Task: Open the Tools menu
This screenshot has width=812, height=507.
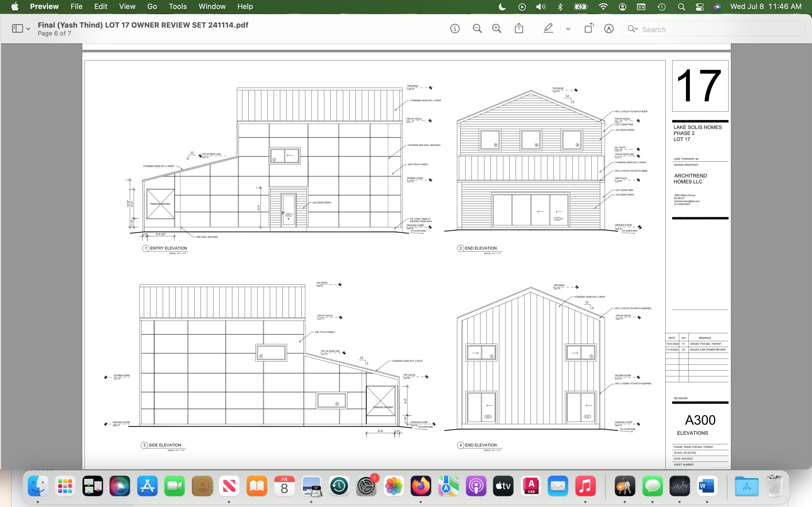Action: point(178,7)
